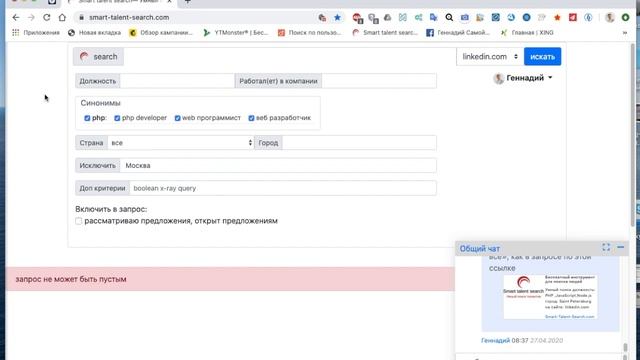Click the 'запрос не может быть пустым' alert
Image resolution: width=640 pixels, height=360 pixels.
click(231, 279)
